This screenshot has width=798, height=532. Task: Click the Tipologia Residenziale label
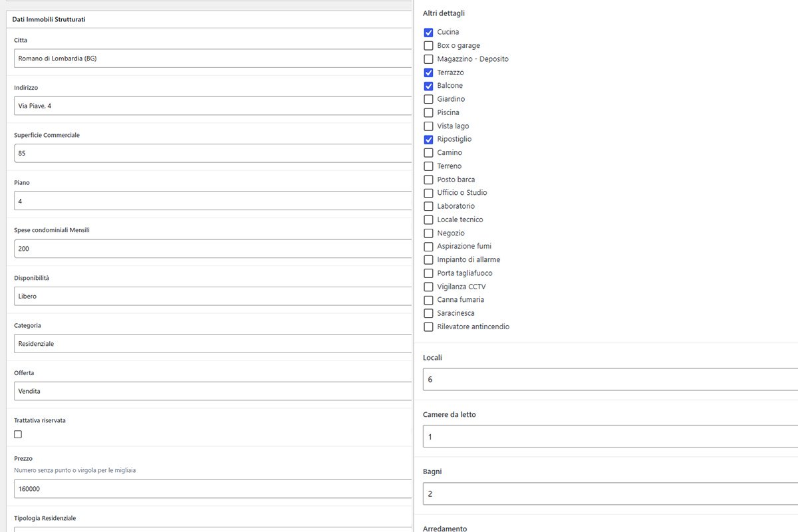pos(45,518)
